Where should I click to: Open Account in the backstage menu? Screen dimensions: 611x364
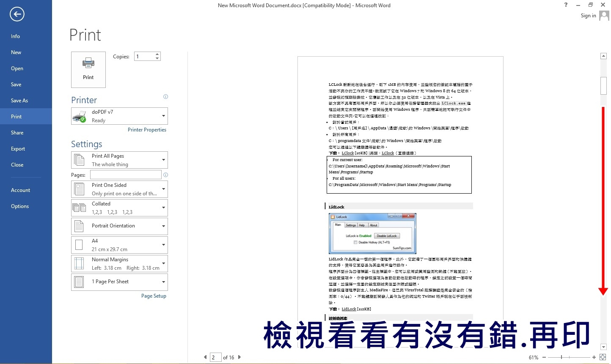pyautogui.click(x=26, y=190)
